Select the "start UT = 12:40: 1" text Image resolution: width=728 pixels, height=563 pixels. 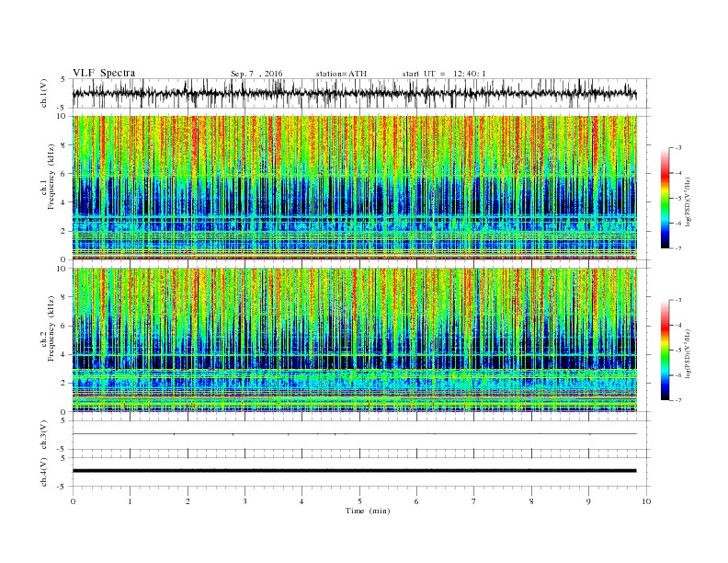click(x=444, y=74)
